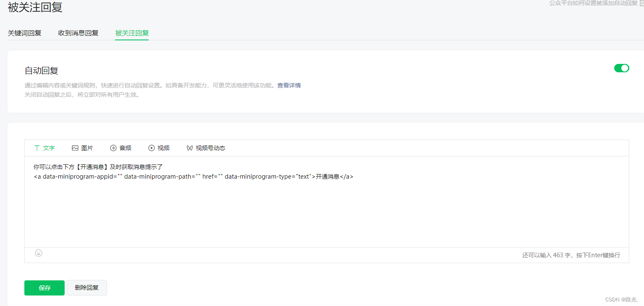Click the 删除回复 button

87,288
